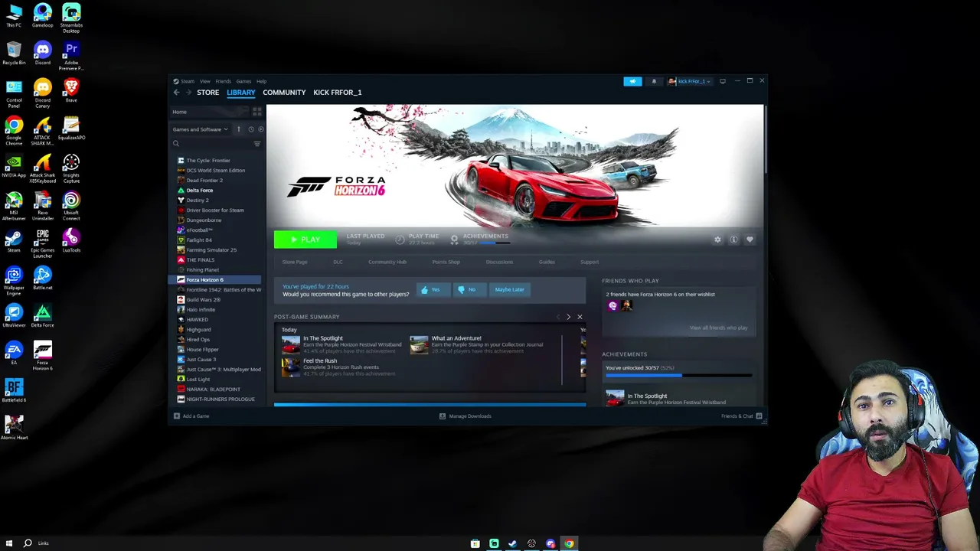Switch to Big Picture mode monitor icon
Image resolution: width=980 pixels, height=551 pixels.
[722, 81]
